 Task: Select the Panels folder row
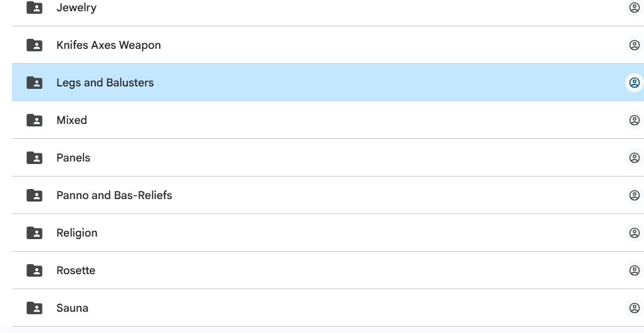tap(313, 158)
